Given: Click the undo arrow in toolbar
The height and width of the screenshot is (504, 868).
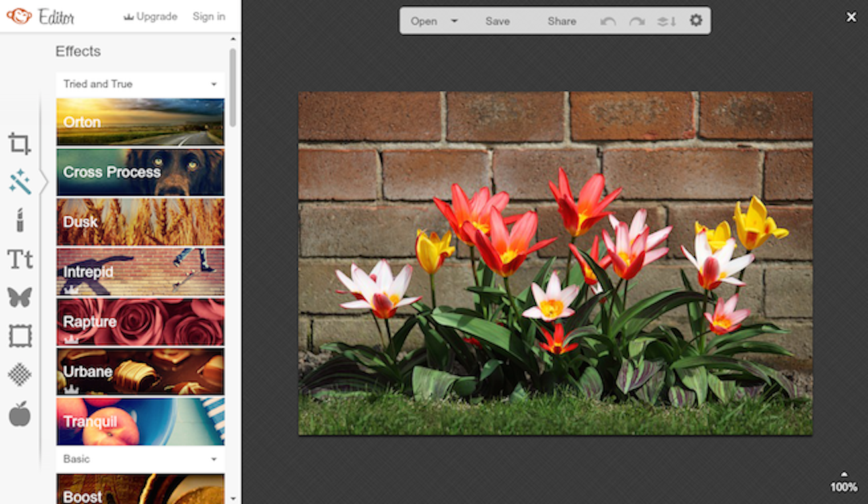Looking at the screenshot, I should pos(608,21).
